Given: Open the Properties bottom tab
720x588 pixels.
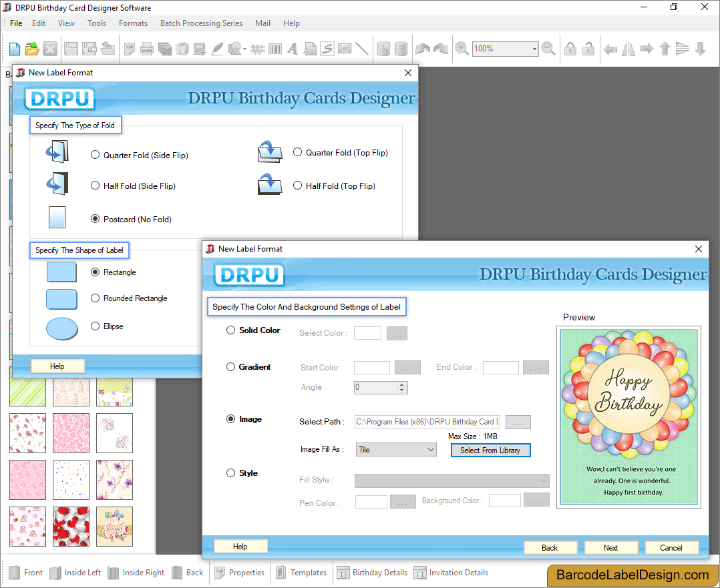Looking at the screenshot, I should 240,573.
